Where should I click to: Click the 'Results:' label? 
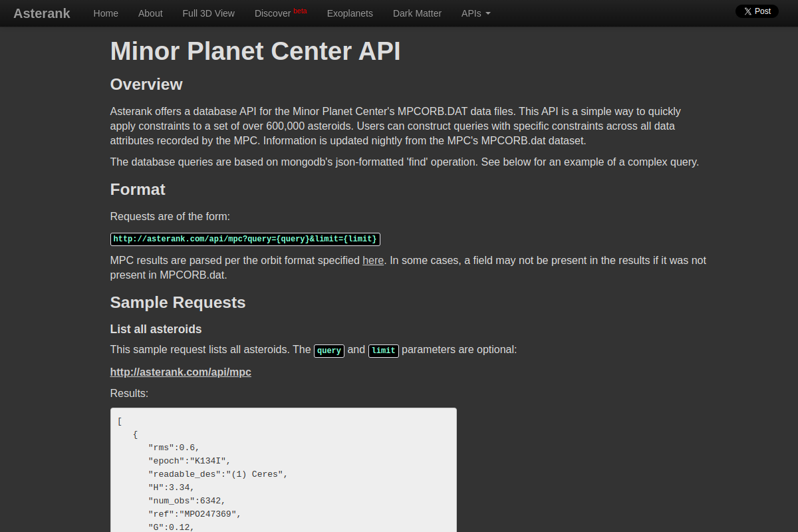(x=130, y=394)
